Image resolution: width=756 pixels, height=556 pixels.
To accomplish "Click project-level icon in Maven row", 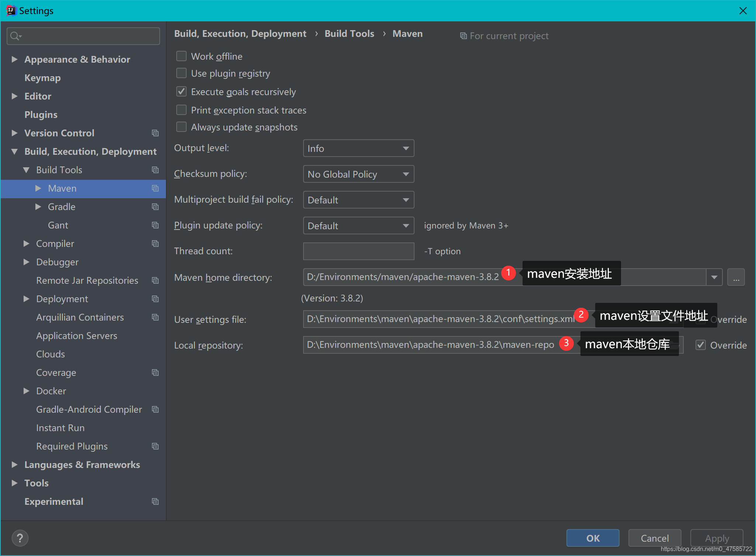I will point(155,188).
